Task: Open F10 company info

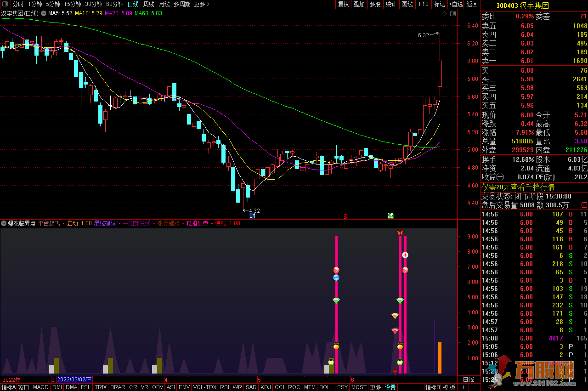Action: pyautogui.click(x=424, y=4)
